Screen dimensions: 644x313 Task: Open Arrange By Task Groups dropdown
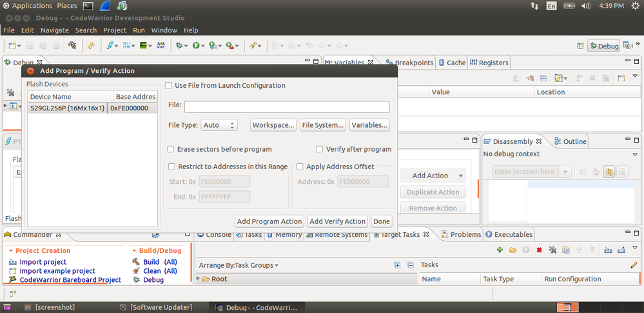(277, 266)
